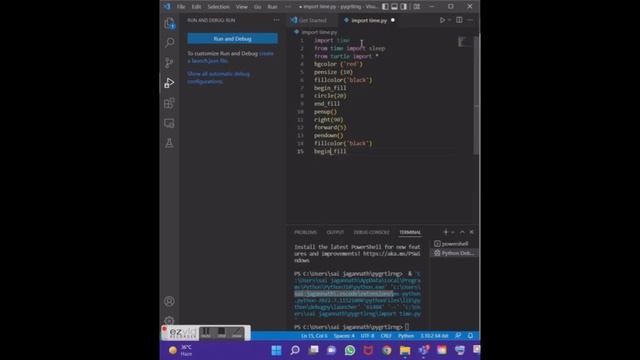The image size is (640, 360).
Task: Open the View menu
Action: 241,7
